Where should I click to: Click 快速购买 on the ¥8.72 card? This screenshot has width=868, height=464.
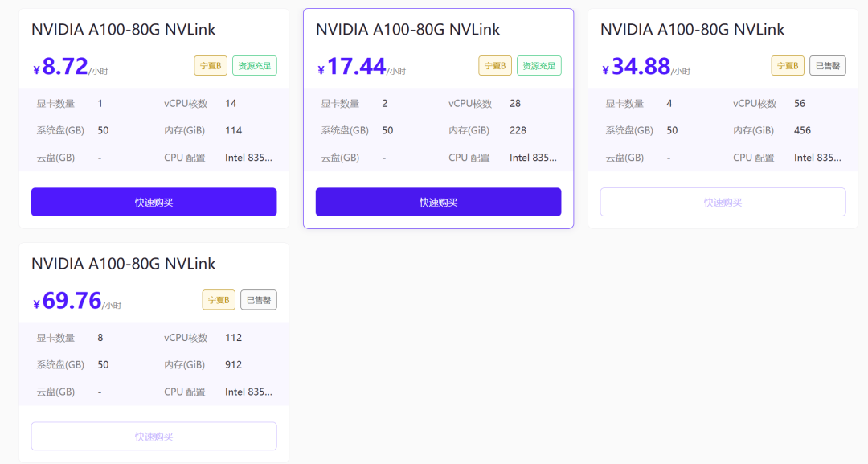154,202
